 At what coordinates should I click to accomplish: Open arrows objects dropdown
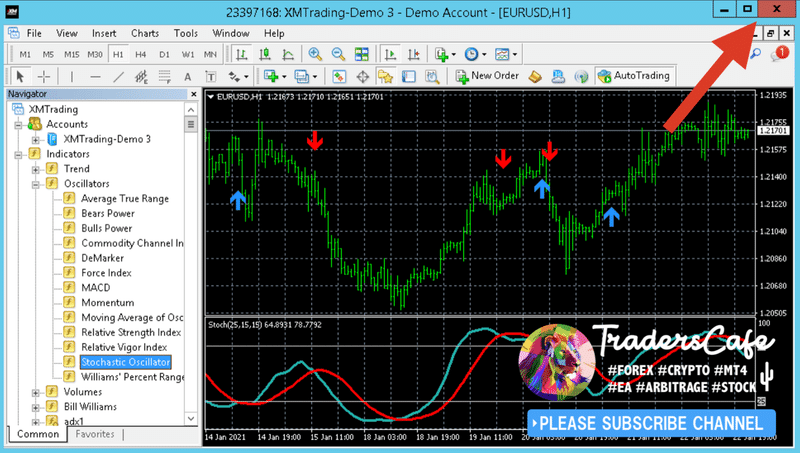point(238,77)
